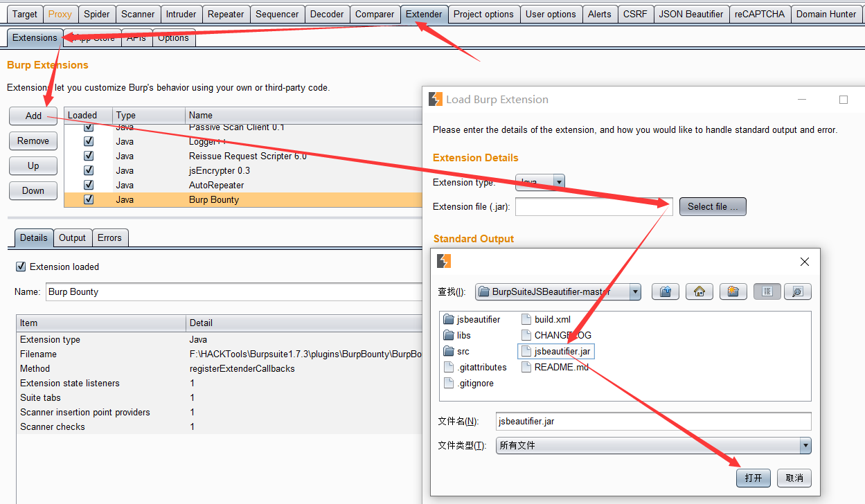
Task: Toggle loaded checkbox for jsEncrypter 0.3
Action: click(88, 170)
